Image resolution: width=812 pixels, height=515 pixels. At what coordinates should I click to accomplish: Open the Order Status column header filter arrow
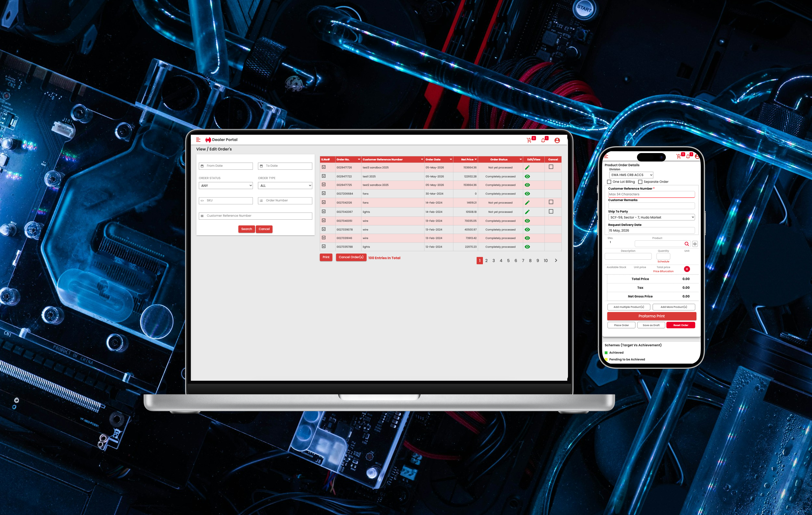click(x=521, y=159)
